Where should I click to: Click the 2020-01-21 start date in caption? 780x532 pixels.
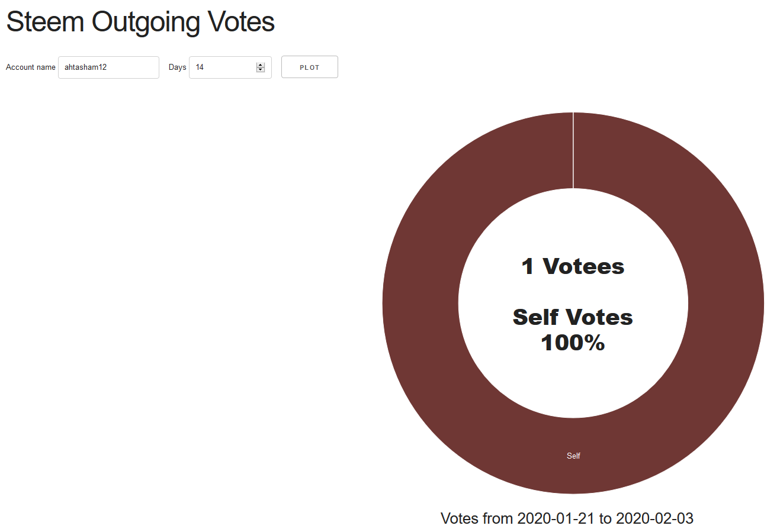[556, 518]
